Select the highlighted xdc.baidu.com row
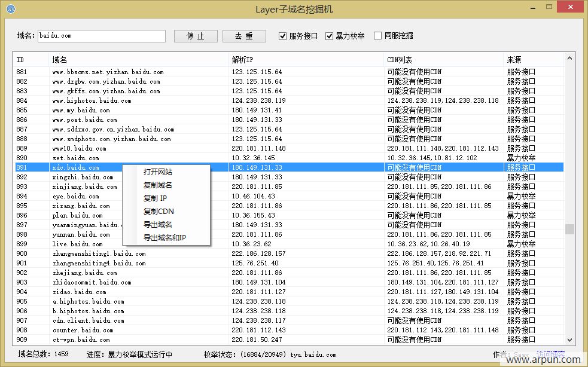The height and width of the screenshot is (367, 588). pyautogui.click(x=289, y=167)
